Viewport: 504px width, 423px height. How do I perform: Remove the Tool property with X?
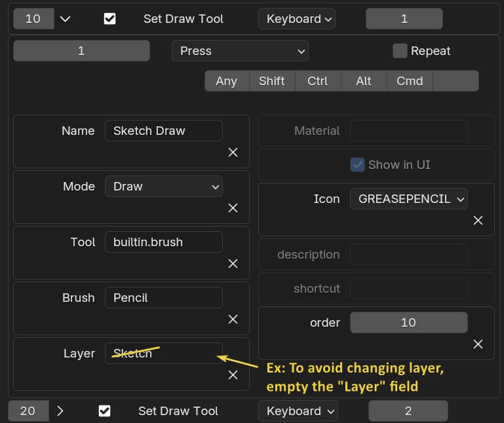tap(233, 264)
